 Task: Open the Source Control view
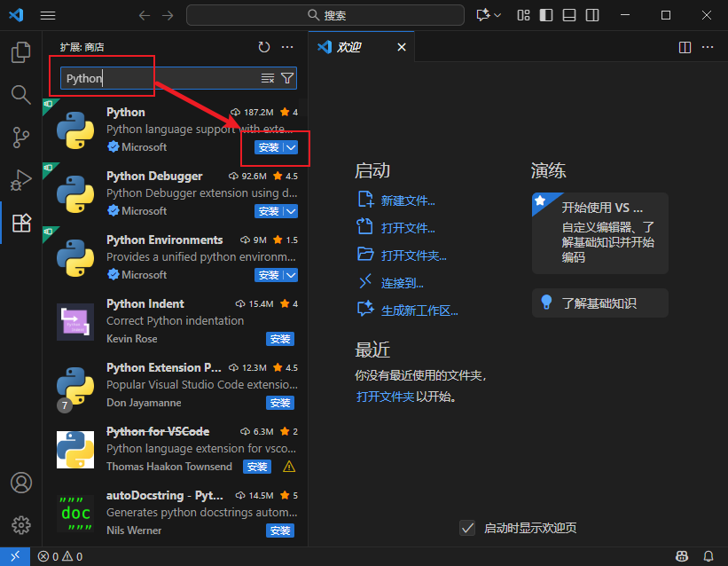click(21, 135)
